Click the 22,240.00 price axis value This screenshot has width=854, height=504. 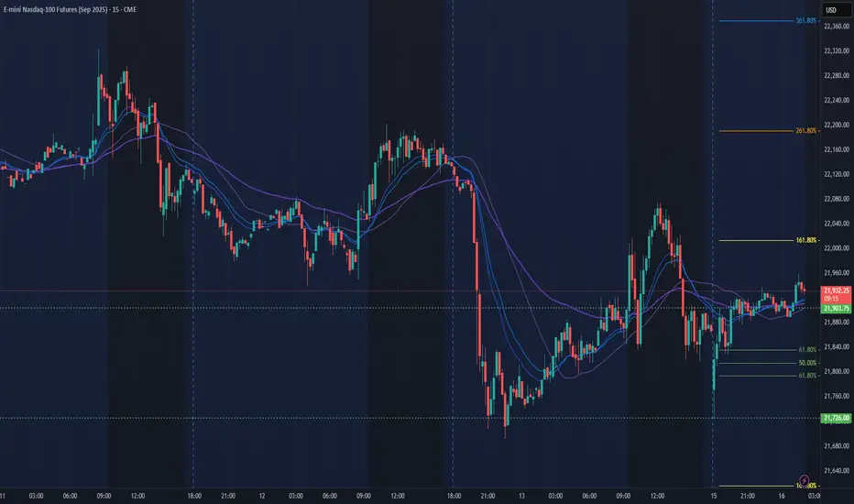(837, 100)
